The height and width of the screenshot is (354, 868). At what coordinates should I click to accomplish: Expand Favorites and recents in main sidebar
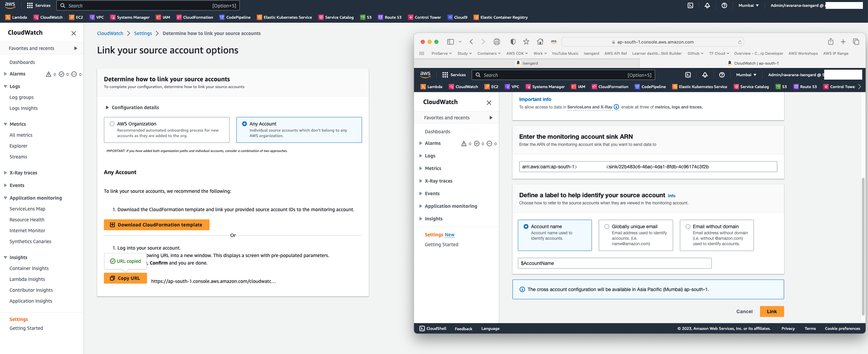[76, 48]
